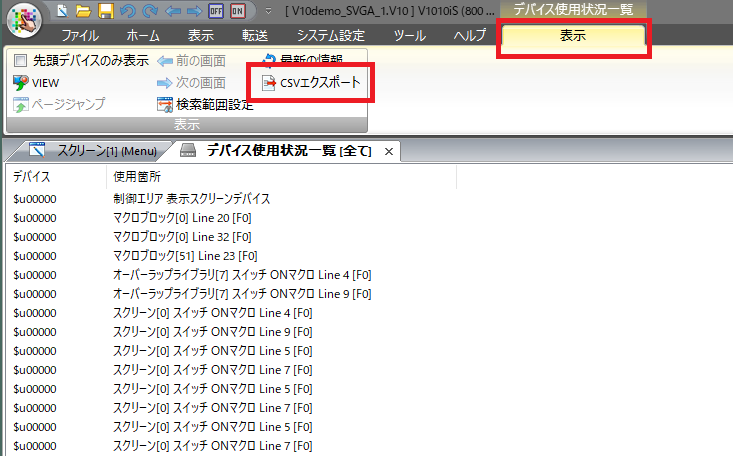The image size is (733, 456).
Task: Switch to スクリーン[1] (Menu) document tab
Action: pyautogui.click(x=94, y=151)
